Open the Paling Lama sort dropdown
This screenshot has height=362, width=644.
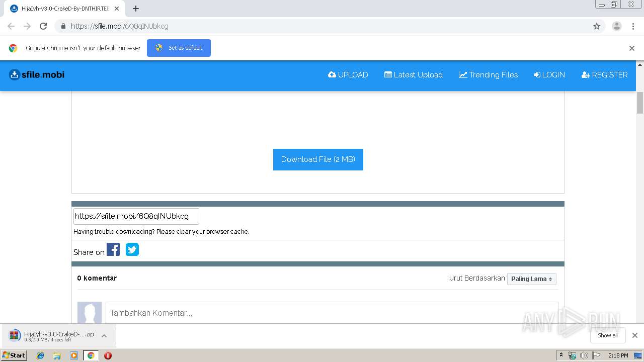(532, 279)
